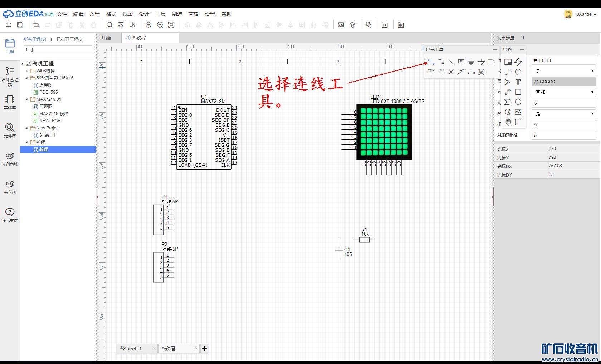Select the Text tool in drawing tools
This screenshot has width=601, height=364.
pos(518,82)
